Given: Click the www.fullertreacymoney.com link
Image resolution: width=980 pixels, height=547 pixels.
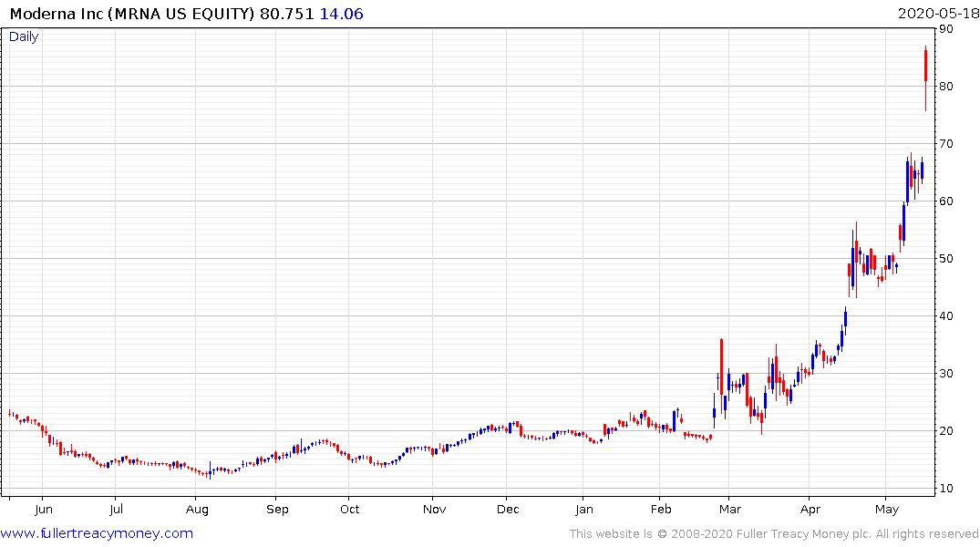Looking at the screenshot, I should [97, 533].
